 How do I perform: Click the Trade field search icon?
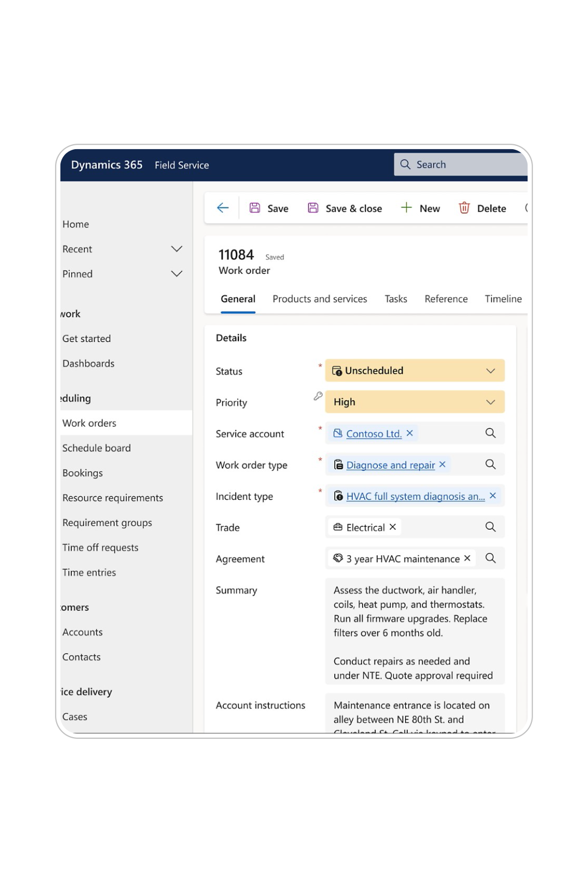pos(490,527)
